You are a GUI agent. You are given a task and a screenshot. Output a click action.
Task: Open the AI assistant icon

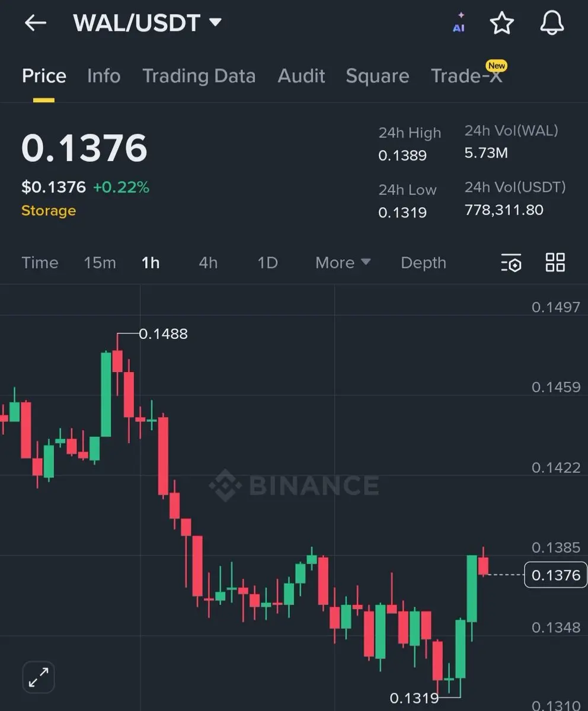(x=459, y=23)
